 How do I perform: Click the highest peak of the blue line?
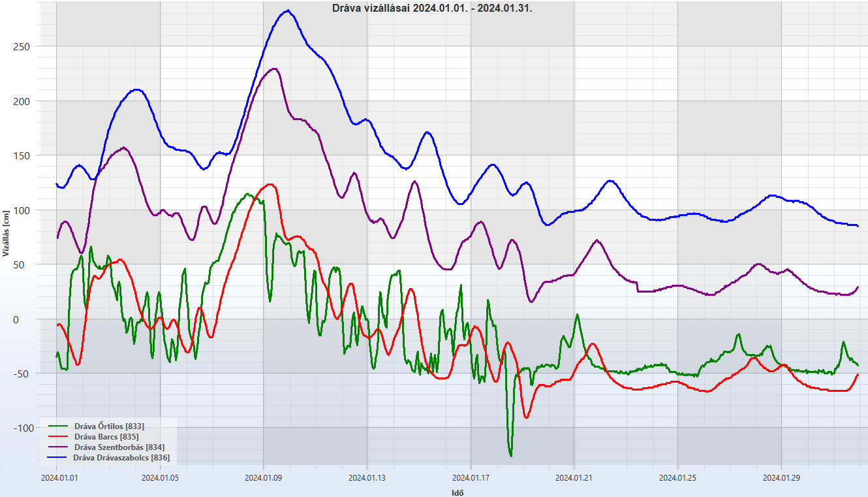[x=288, y=10]
